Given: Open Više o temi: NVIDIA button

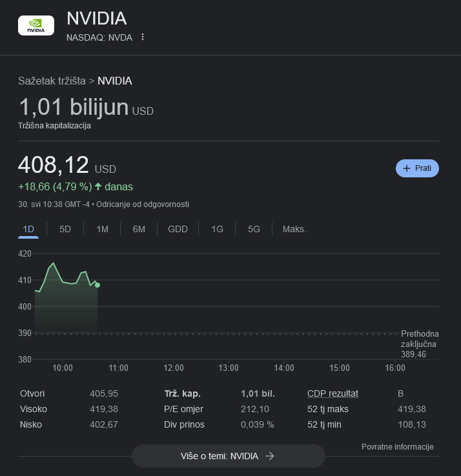Looking at the screenshot, I should point(228,456).
